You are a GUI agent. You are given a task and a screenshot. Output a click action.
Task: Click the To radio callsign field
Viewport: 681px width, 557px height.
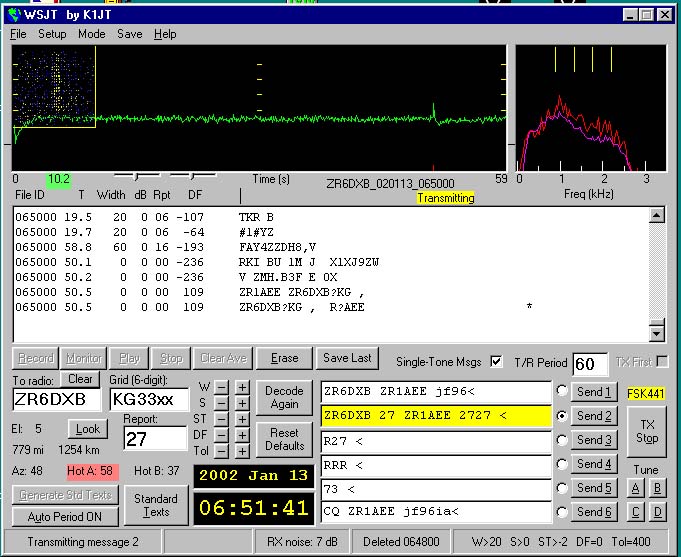point(57,399)
